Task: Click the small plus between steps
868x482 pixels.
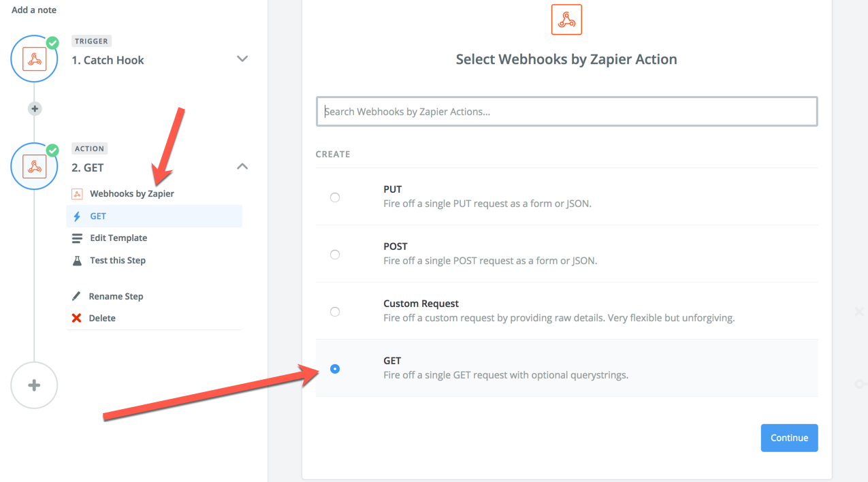Action: point(34,108)
